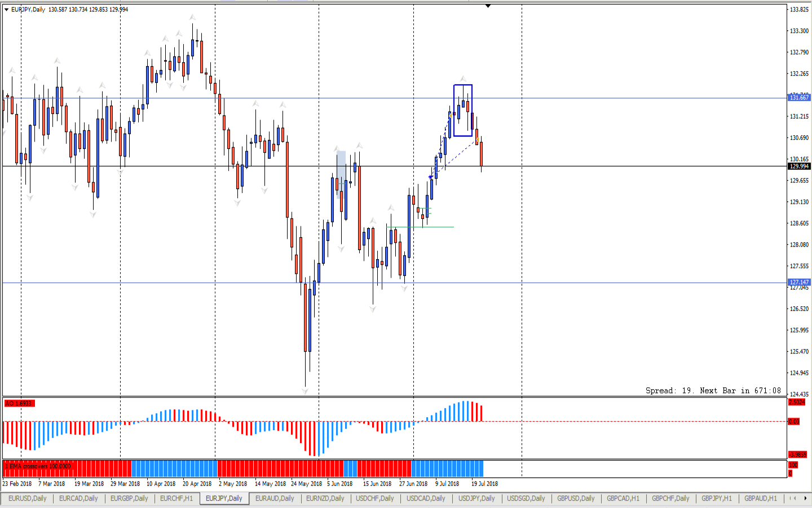
Task: Switch to the GBPUSD,Daily chart tab
Action: coord(576,498)
